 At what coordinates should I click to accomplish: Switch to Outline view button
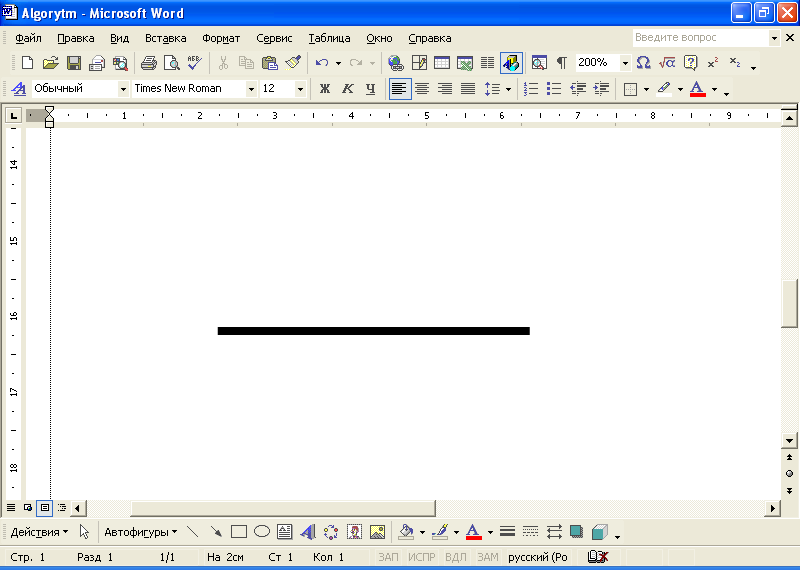coord(62,508)
